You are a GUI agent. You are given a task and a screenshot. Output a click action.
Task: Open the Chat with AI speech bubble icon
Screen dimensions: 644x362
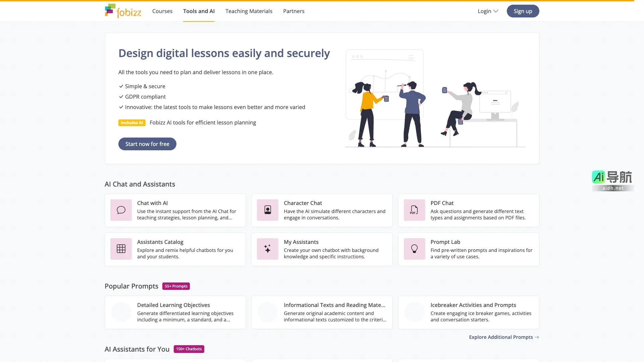pyautogui.click(x=121, y=210)
